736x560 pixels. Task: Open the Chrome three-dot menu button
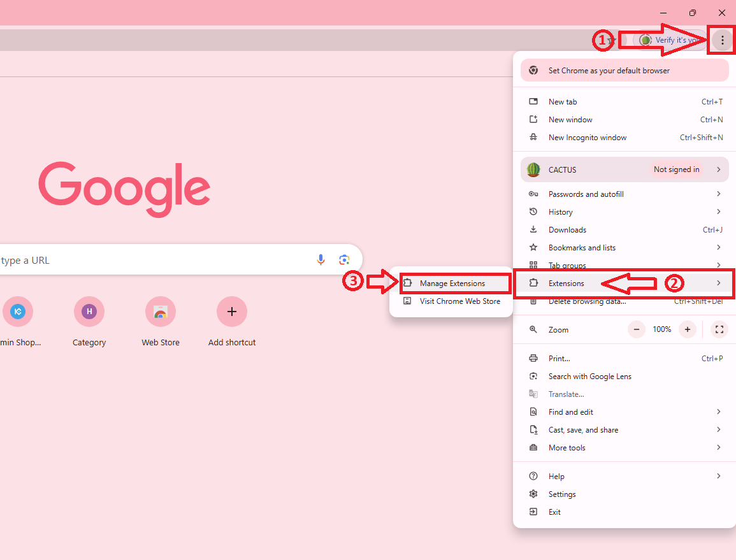tap(722, 40)
